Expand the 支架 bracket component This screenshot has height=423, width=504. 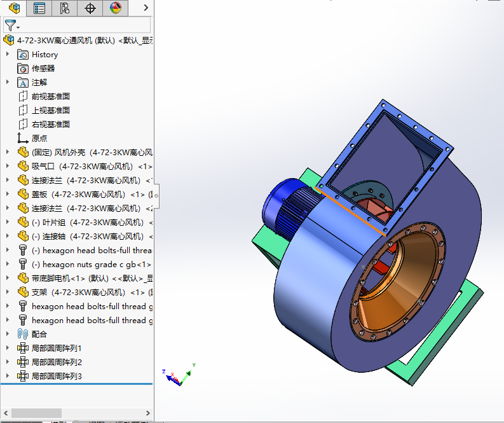tap(8, 292)
